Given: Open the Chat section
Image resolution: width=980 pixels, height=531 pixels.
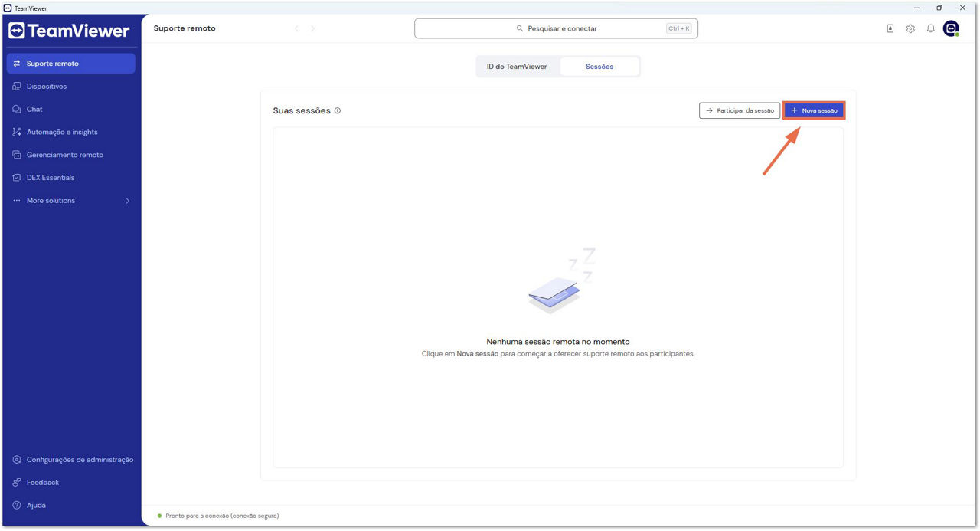Looking at the screenshot, I should [x=70, y=110].
